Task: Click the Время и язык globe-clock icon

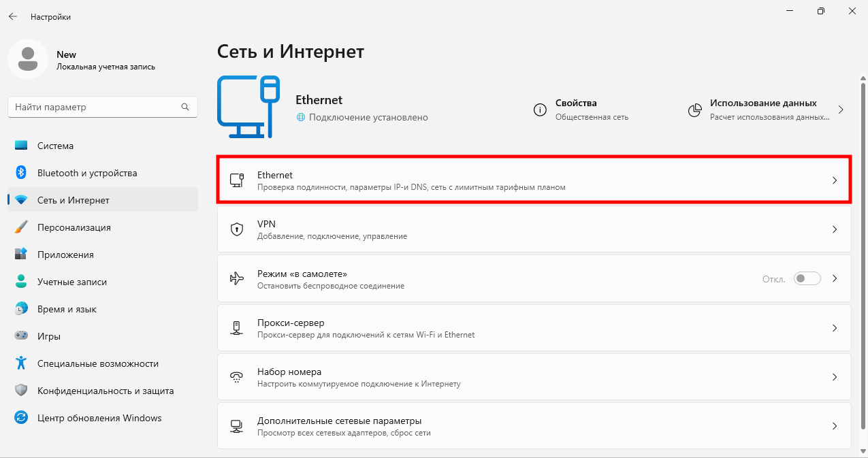Action: point(21,309)
